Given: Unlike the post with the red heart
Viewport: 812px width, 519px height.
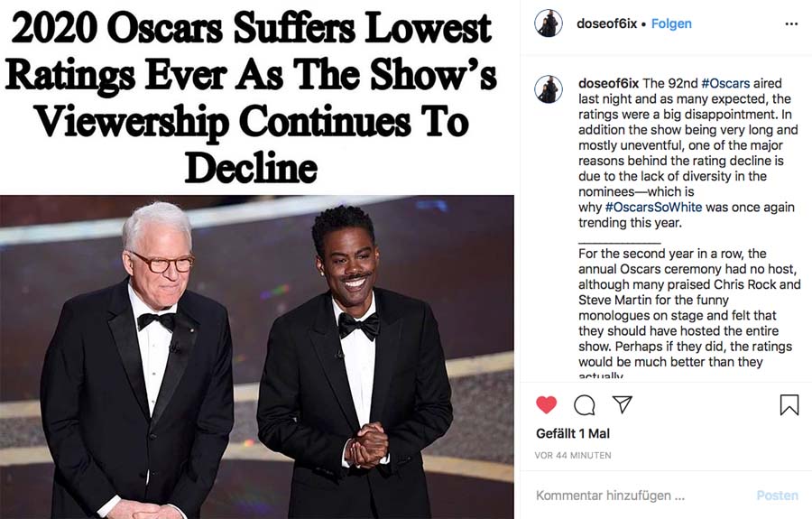Looking at the screenshot, I should point(546,404).
